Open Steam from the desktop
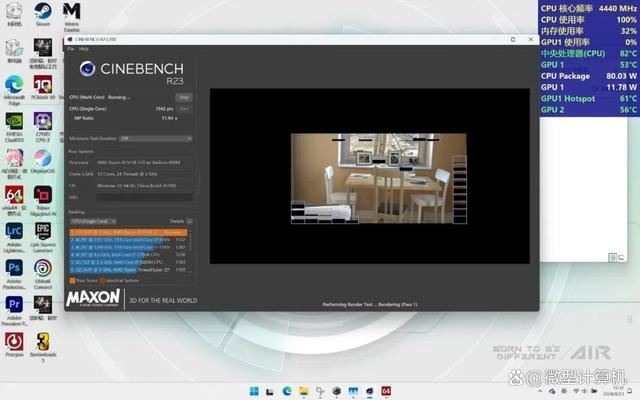The image size is (640, 400). 43,14
